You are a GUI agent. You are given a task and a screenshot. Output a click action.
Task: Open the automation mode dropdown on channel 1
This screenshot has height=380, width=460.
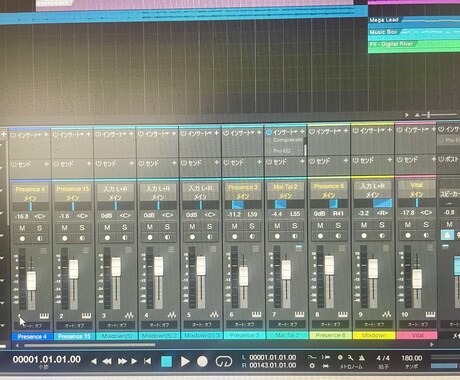tap(32, 326)
